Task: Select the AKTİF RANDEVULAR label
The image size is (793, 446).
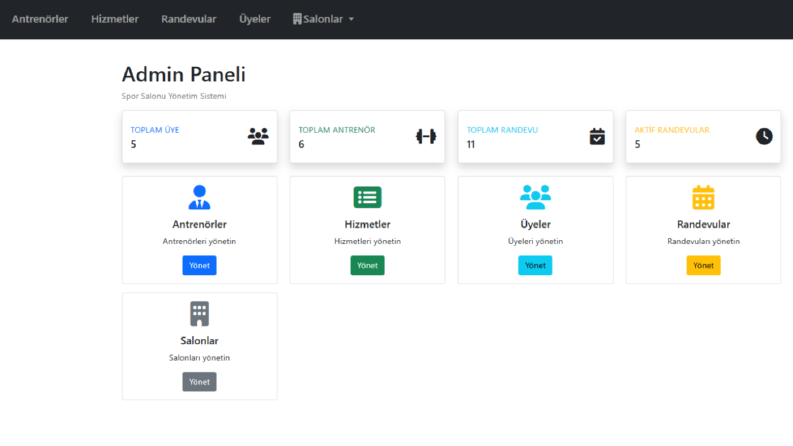Action: coord(672,130)
